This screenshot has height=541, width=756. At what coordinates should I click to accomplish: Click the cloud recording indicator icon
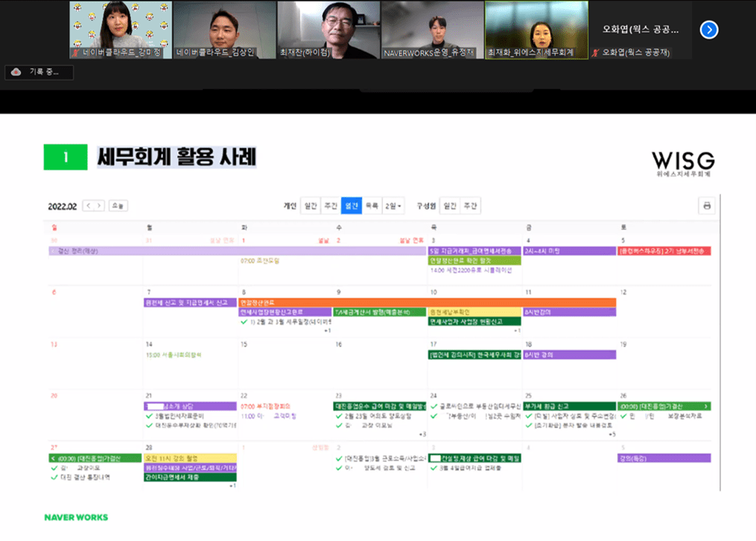(16, 71)
